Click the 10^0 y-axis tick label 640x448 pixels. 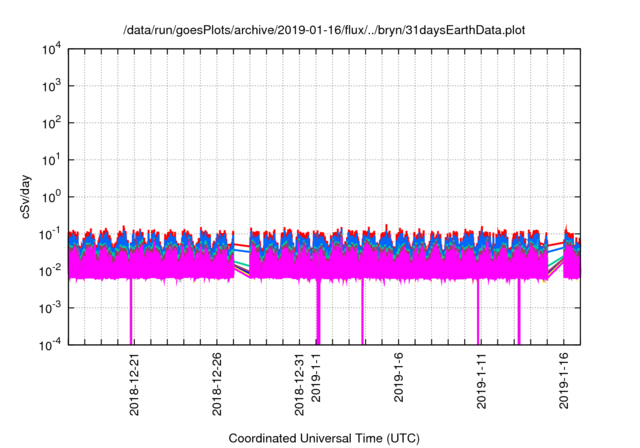(x=51, y=197)
